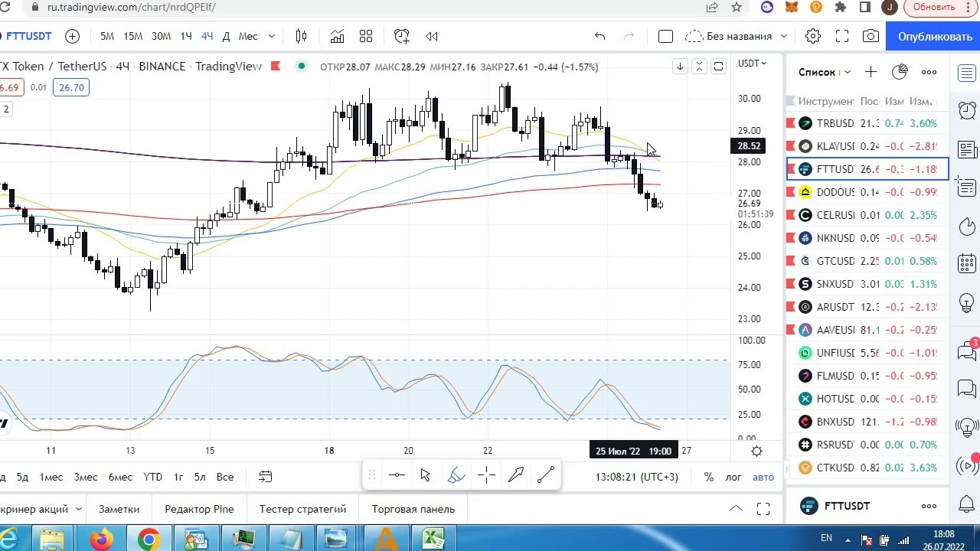
Task: Open the watchlist panel in right sidebar
Action: pyautogui.click(x=966, y=73)
